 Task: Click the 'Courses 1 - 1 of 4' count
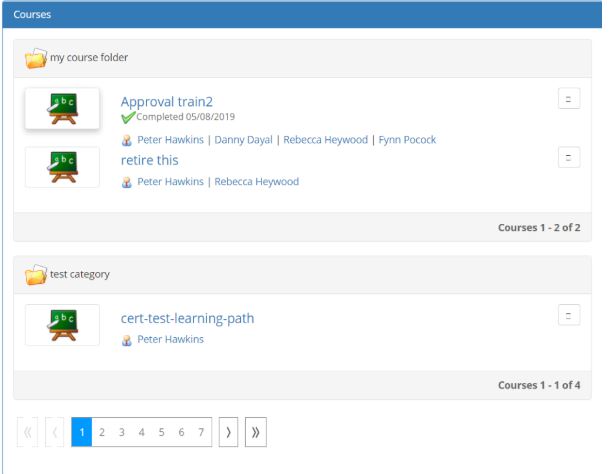coord(539,385)
